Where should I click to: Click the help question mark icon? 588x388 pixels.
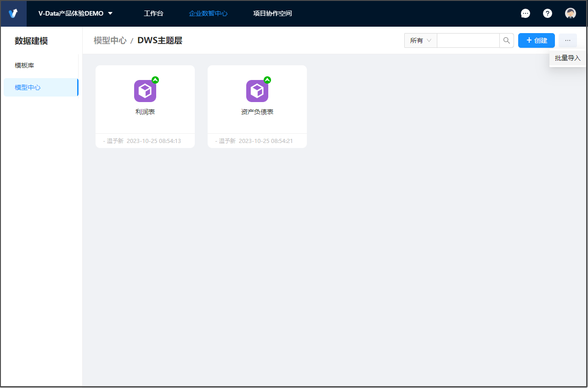(548, 14)
